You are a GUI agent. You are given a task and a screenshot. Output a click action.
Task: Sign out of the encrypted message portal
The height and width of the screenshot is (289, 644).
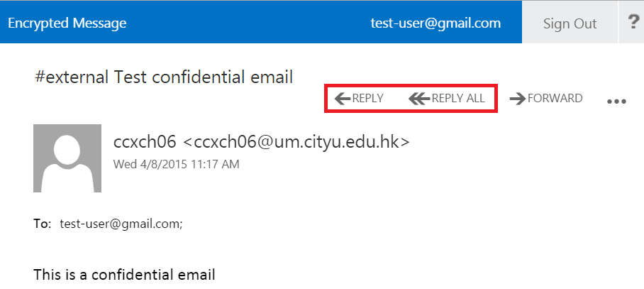[570, 23]
